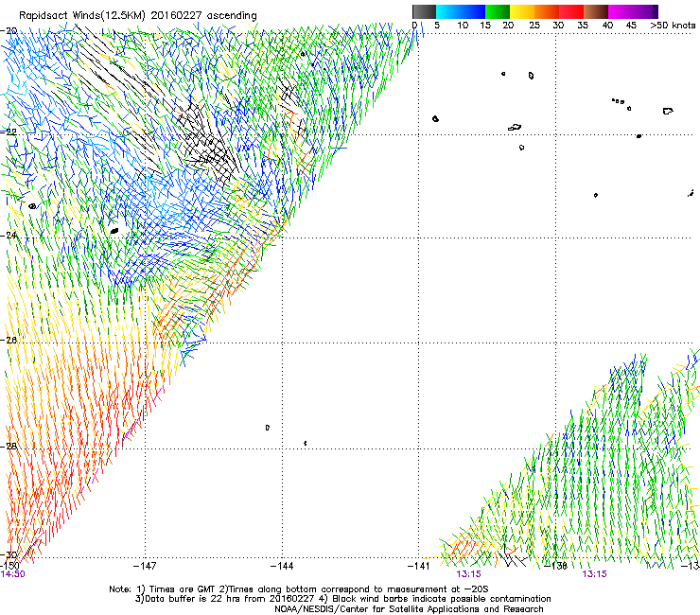The image size is (700, 615).
Task: Click the second purple '13:15' time label near -138
Action: pos(594,574)
